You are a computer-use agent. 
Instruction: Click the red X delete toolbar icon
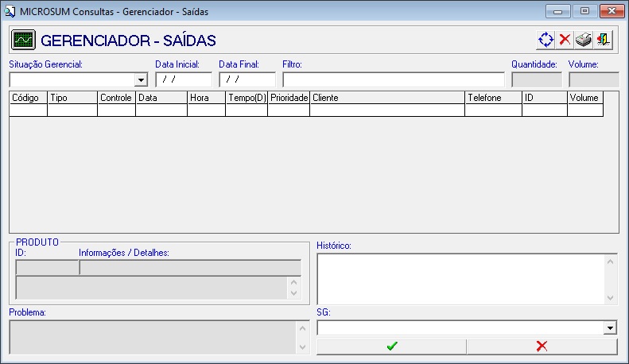pos(565,40)
